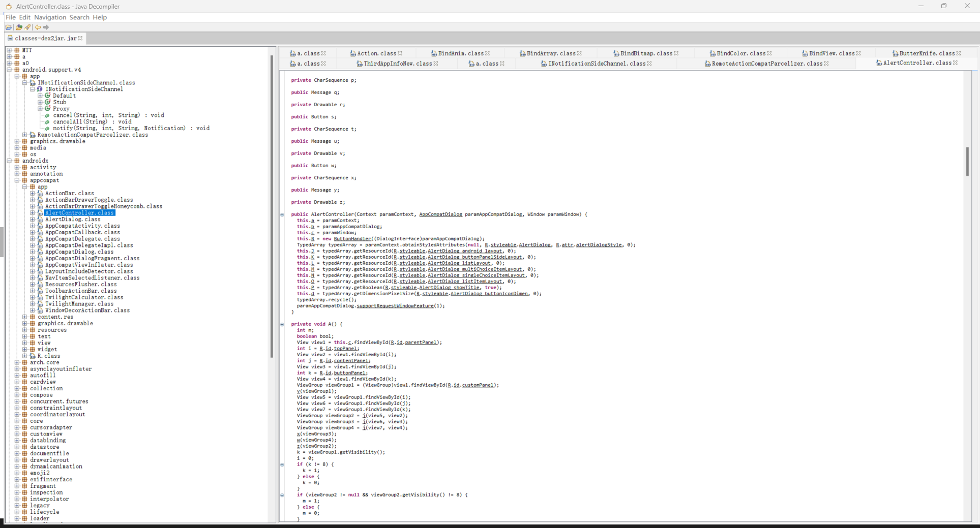
Task: Click the package icon beside androidx
Action: [17, 161]
